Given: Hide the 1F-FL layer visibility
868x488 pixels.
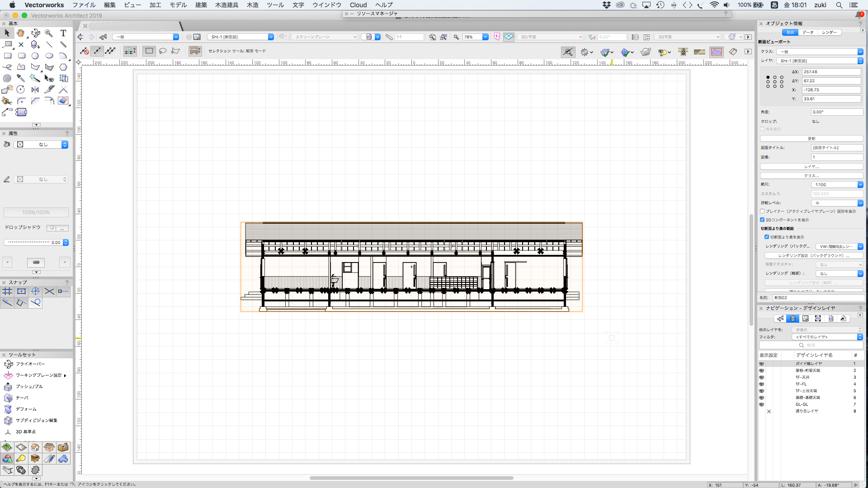Looking at the screenshot, I should tap(761, 384).
